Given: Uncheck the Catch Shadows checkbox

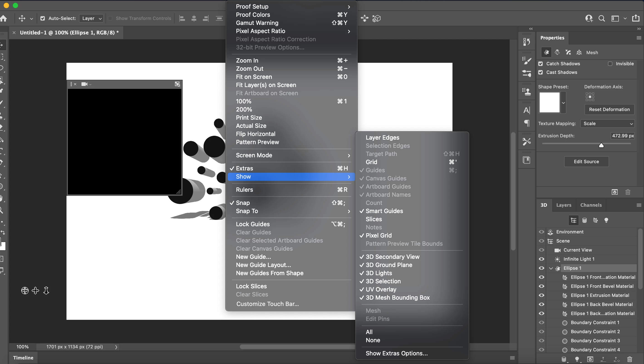Looking at the screenshot, I should (541, 64).
